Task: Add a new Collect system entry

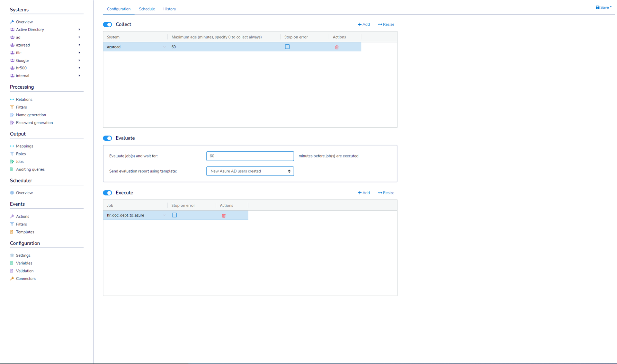Action: 364,24
